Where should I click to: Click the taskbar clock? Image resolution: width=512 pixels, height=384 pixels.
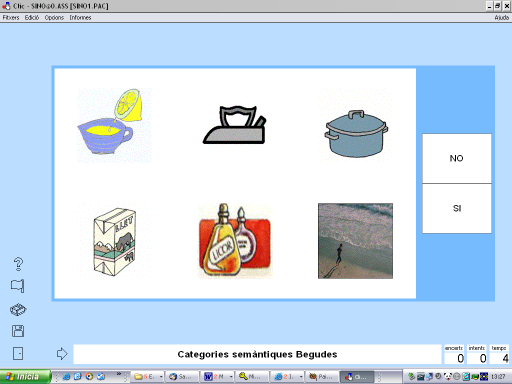(x=498, y=377)
